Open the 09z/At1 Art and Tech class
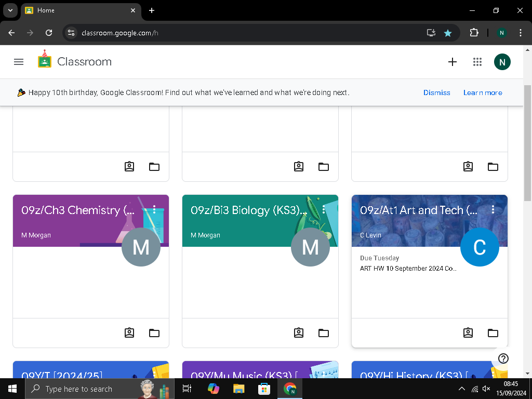Image resolution: width=532 pixels, height=399 pixels. [x=419, y=210]
